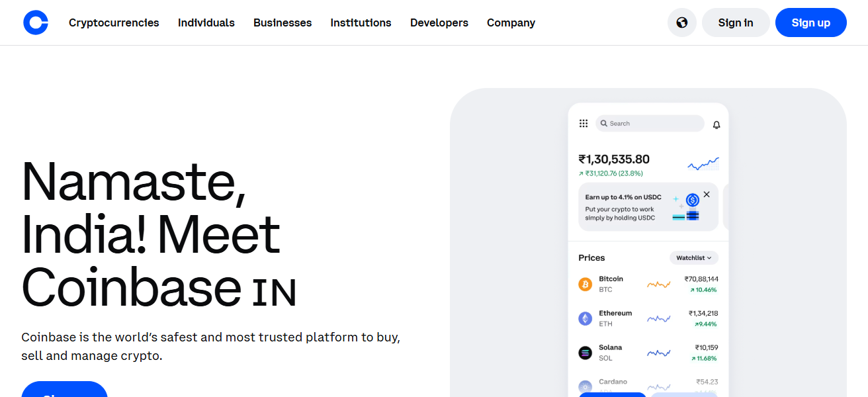This screenshot has width=868, height=397.
Task: Open the Individuals menu
Action: 206,22
